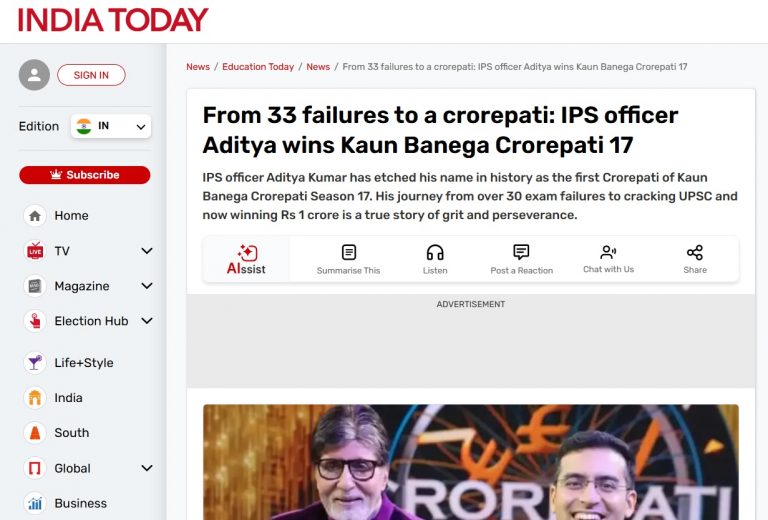Open the Edition IN dropdown
This screenshot has height=520, width=768.
pyautogui.click(x=111, y=126)
